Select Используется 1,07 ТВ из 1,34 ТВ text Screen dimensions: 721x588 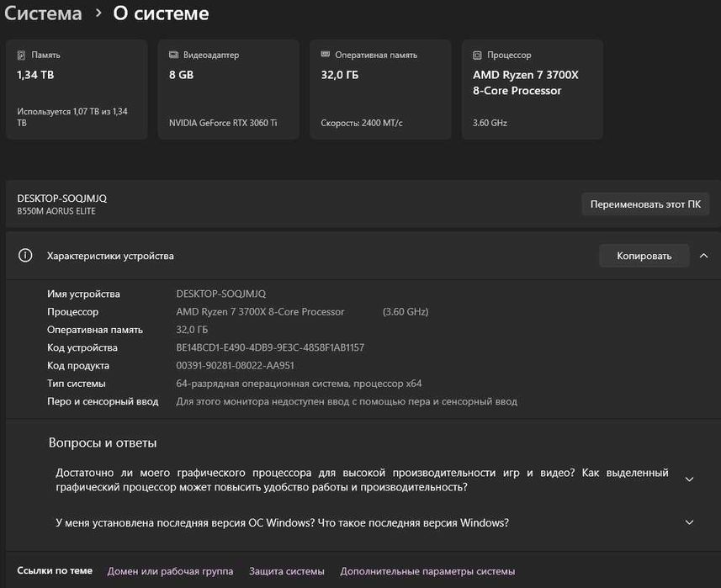pos(72,117)
